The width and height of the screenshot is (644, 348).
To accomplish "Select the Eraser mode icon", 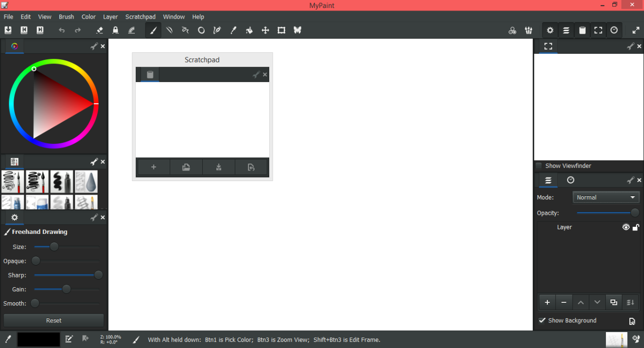I will click(x=100, y=30).
